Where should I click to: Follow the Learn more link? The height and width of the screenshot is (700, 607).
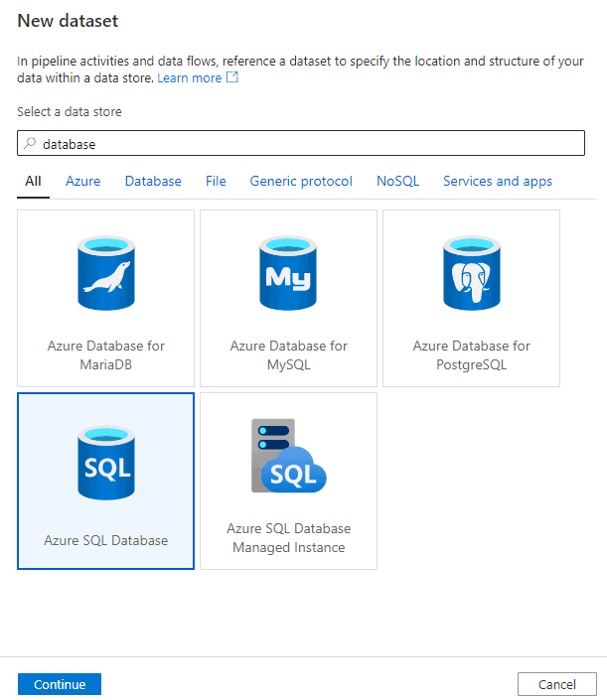pyautogui.click(x=190, y=78)
